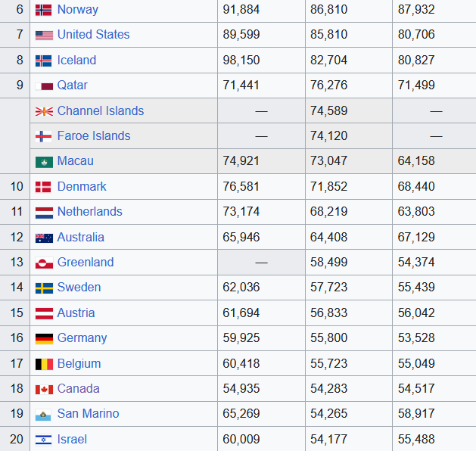Select the value 60,418 in Belgium row
Viewport: 476px width, 451px height.
241,363
